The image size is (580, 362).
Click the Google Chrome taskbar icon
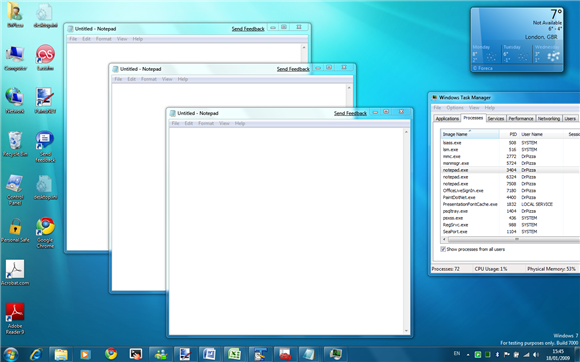click(x=111, y=354)
